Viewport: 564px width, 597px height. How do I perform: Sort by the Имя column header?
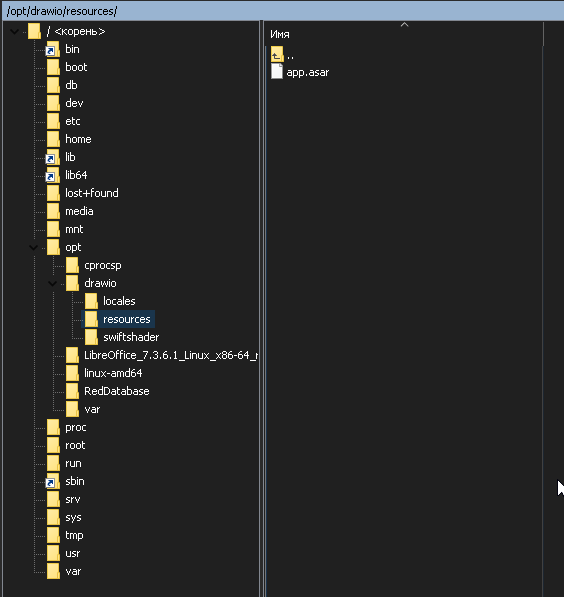[280, 34]
